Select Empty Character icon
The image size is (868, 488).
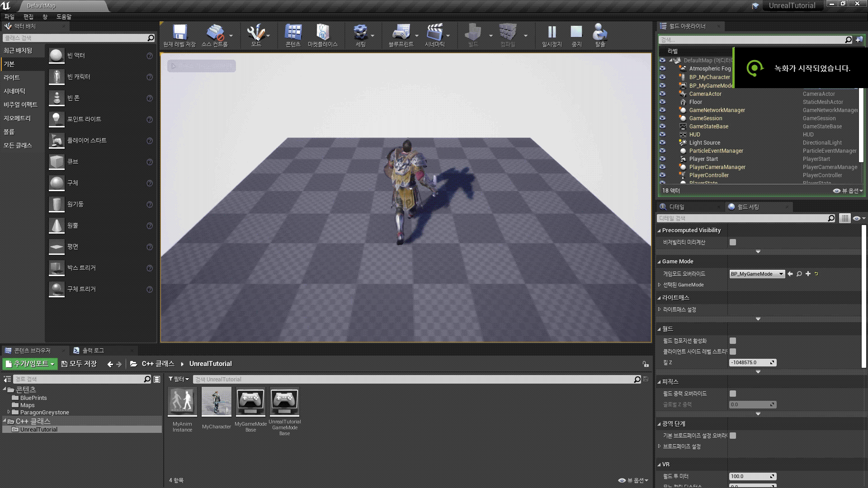point(57,77)
